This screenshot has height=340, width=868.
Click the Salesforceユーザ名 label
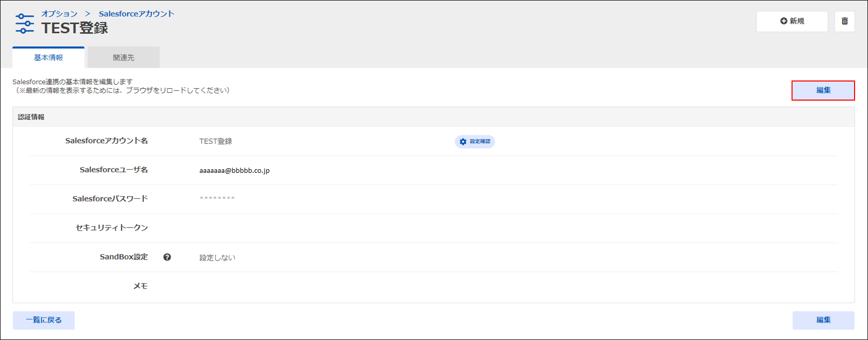pyautogui.click(x=114, y=170)
